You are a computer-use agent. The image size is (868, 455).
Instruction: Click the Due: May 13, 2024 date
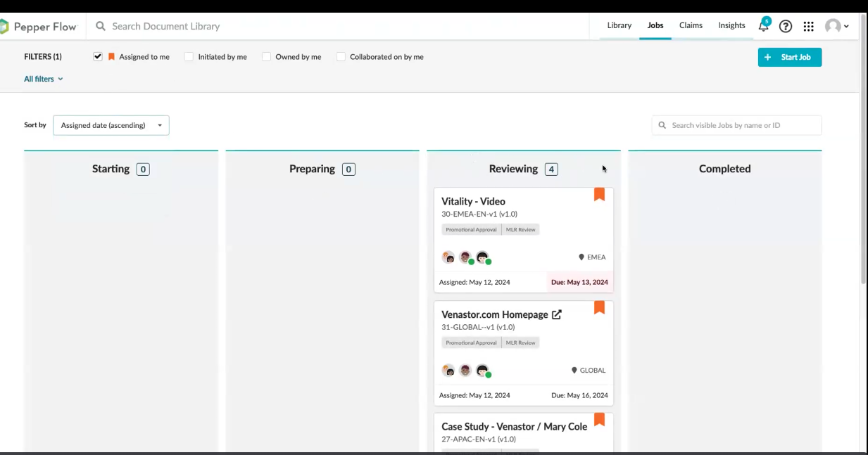coord(579,282)
